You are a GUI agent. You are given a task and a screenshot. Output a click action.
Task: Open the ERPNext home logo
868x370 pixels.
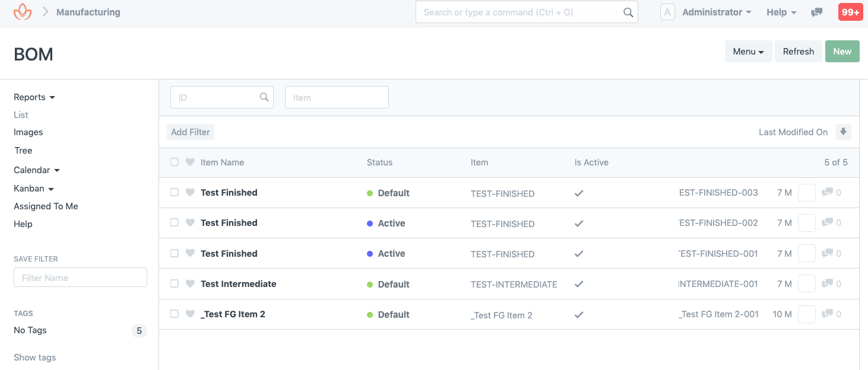pyautogui.click(x=22, y=12)
